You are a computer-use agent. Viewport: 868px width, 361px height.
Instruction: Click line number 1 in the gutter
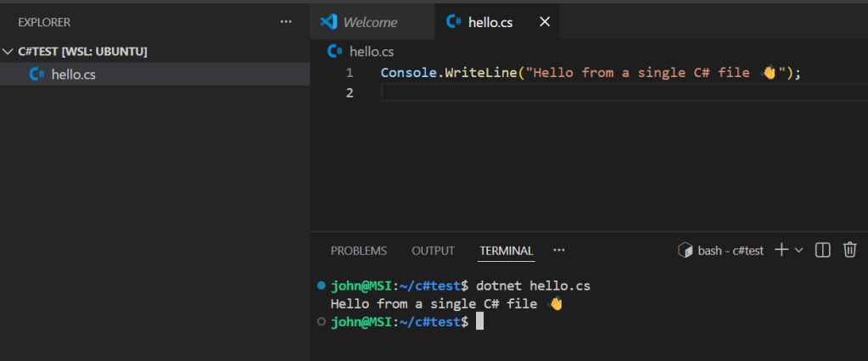pos(350,73)
